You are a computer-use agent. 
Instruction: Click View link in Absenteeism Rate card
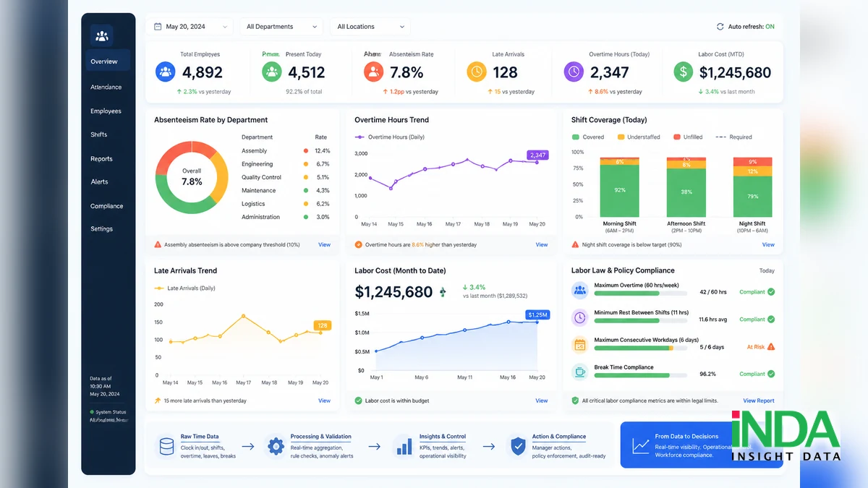[x=325, y=244]
